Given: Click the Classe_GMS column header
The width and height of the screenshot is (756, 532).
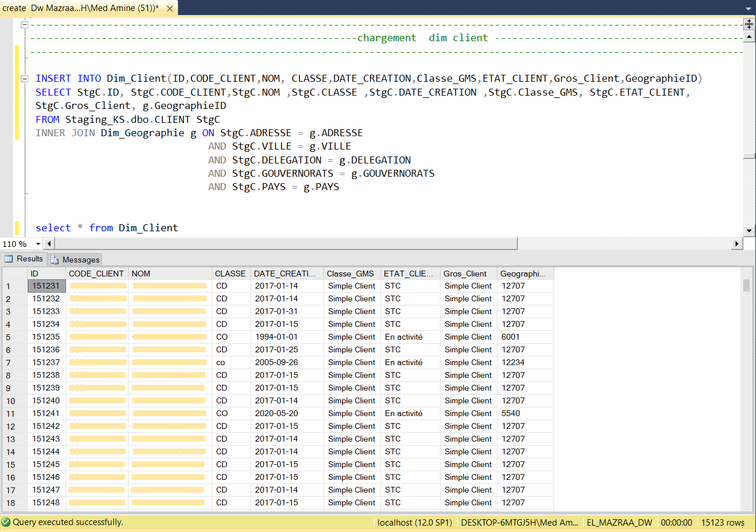Looking at the screenshot, I should coord(352,274).
